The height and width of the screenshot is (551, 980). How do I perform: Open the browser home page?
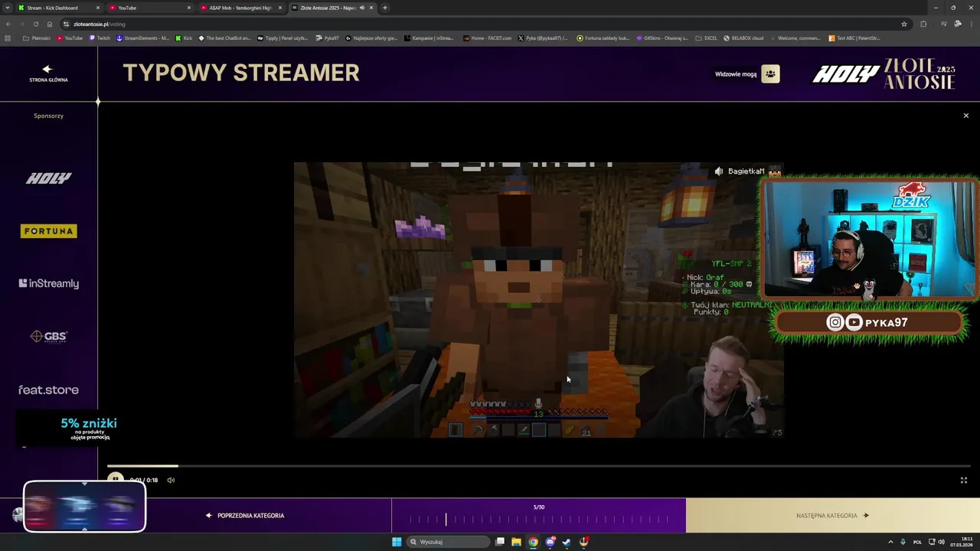49,24
